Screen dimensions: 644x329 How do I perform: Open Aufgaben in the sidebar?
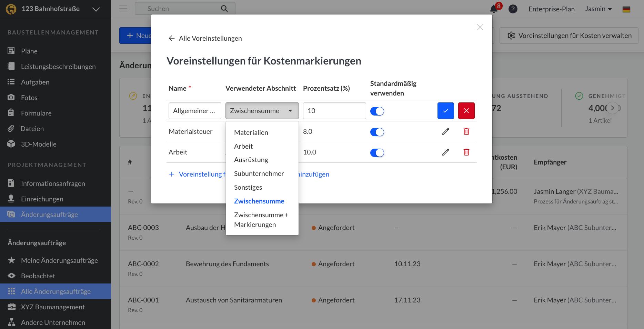click(56, 82)
